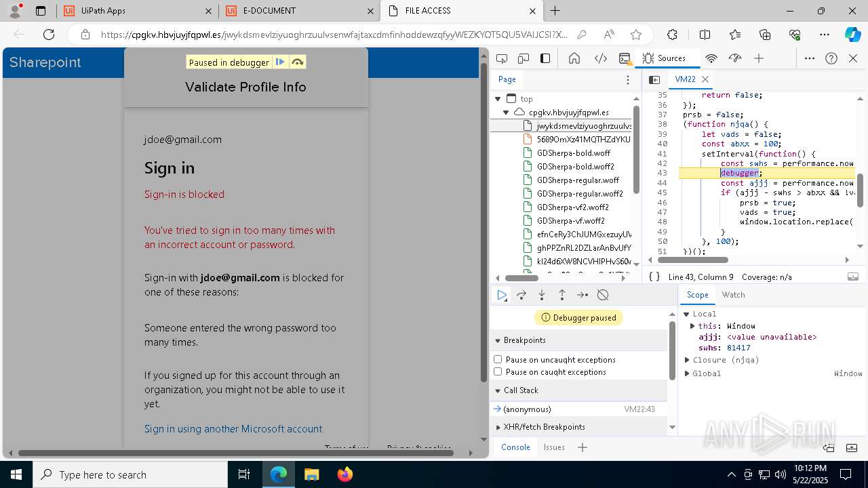Step over from the Paused in debugger overlay
The image size is (868, 488).
point(297,62)
